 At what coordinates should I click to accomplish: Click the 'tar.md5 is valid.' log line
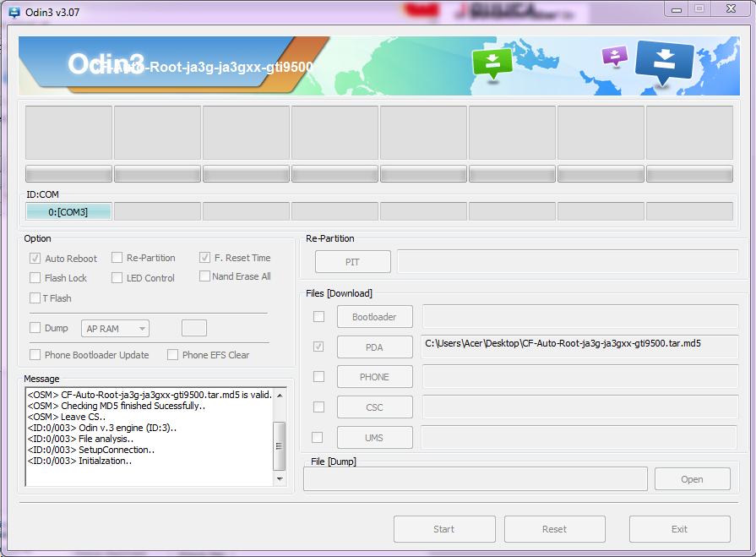(x=150, y=395)
